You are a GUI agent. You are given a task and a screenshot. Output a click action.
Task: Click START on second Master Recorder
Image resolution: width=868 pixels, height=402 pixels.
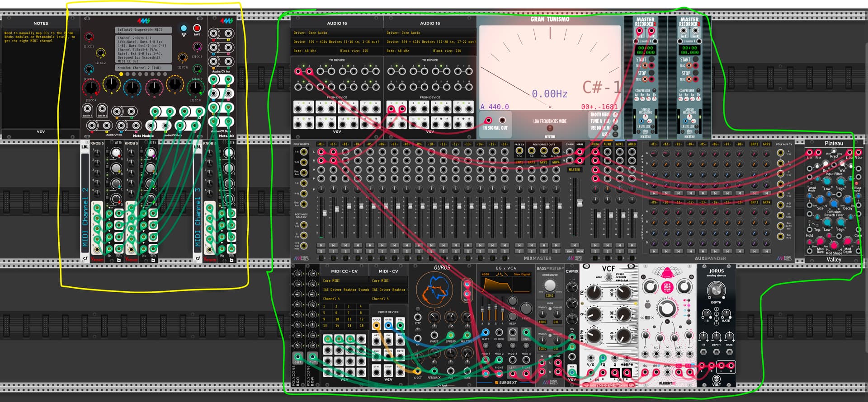[696, 59]
